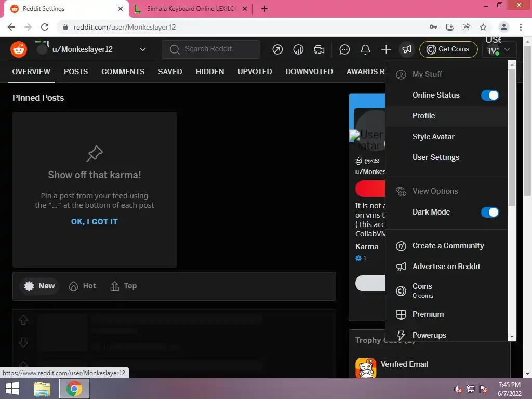Click the Verified Email trophy icon

coord(366,368)
